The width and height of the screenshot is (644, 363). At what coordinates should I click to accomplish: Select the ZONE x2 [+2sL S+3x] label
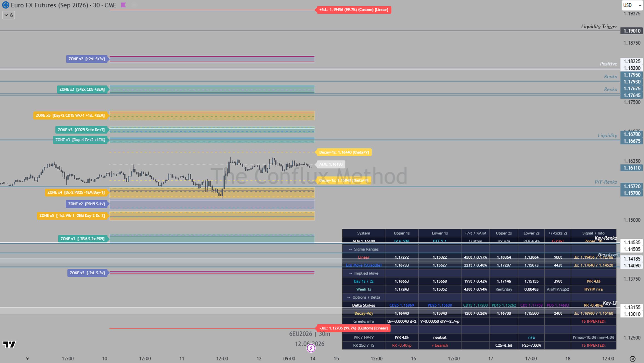[x=87, y=59]
